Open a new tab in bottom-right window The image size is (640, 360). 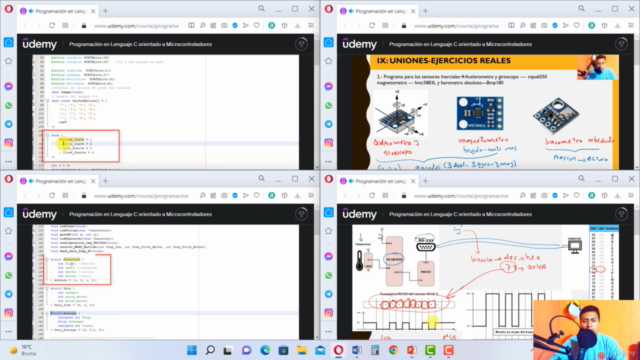(425, 181)
